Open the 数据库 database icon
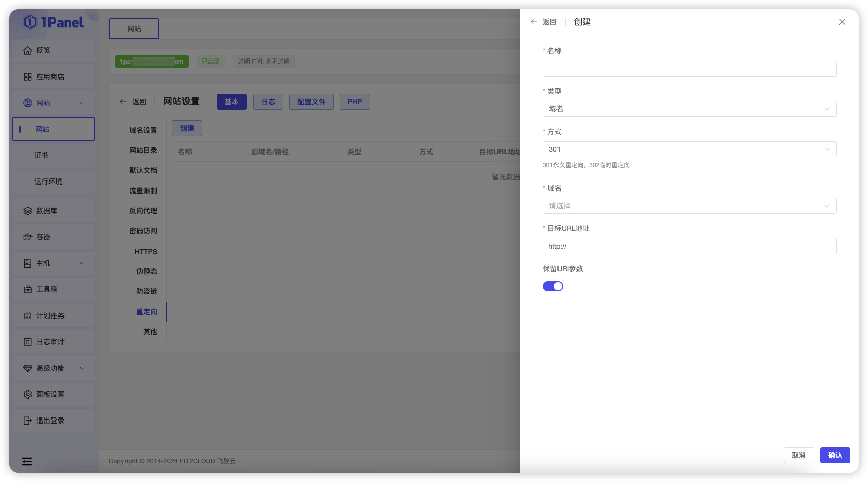Screen dimensions: 868x482 point(28,210)
